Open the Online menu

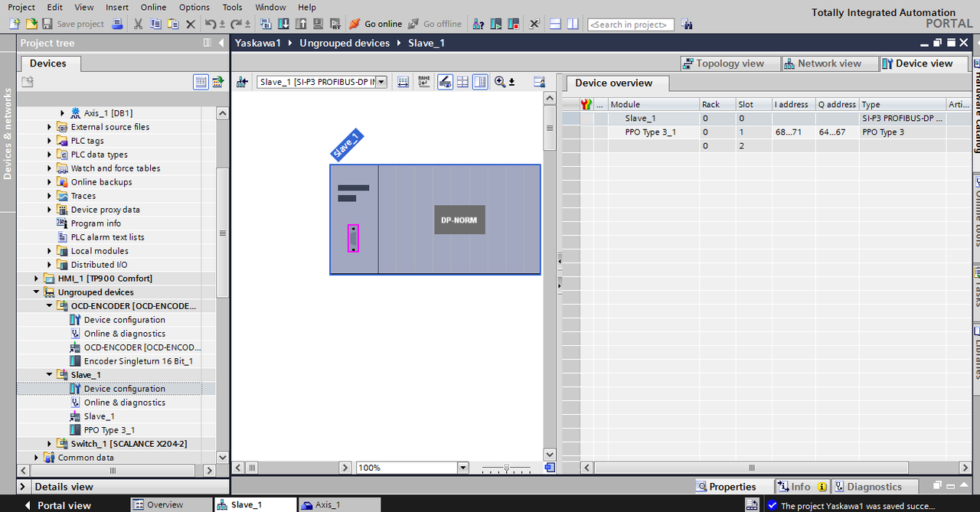[154, 7]
